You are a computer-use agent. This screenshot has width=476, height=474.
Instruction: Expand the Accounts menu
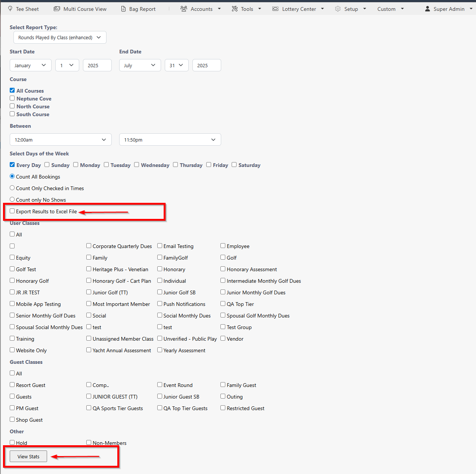tap(201, 9)
